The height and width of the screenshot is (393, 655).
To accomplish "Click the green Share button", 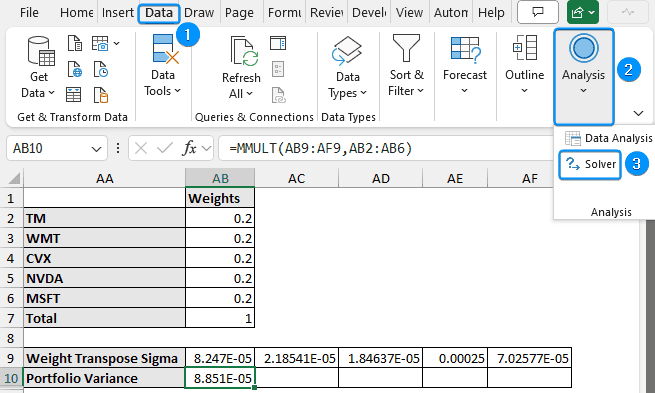I will click(x=583, y=12).
